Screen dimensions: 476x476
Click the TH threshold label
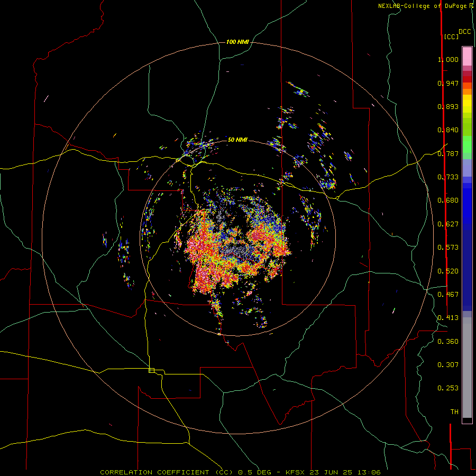(454, 412)
